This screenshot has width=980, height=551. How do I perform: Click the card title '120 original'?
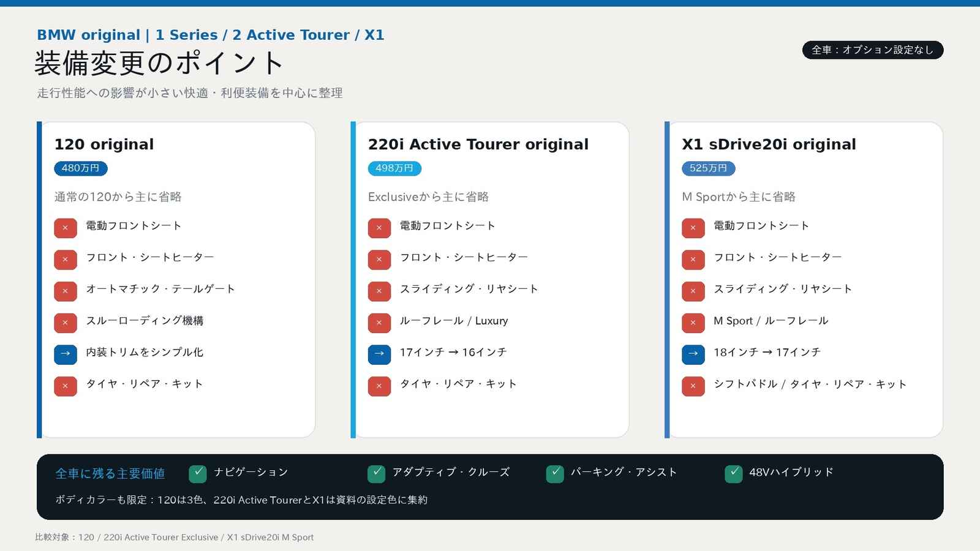pos(104,144)
